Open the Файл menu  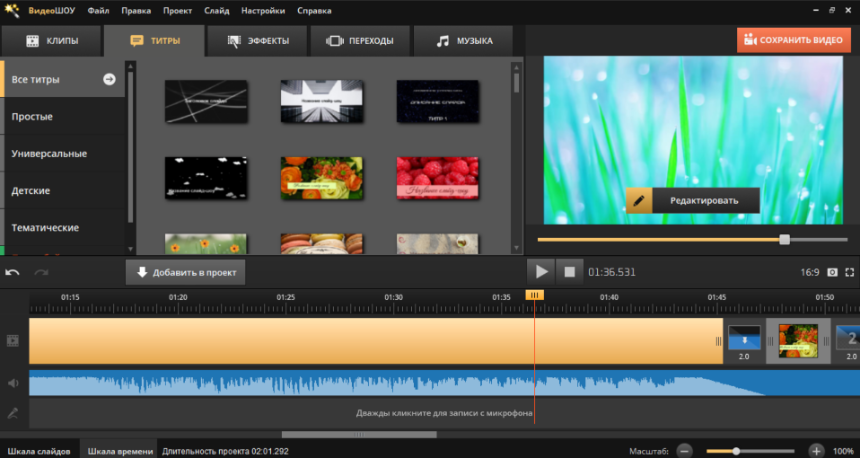pos(98,10)
